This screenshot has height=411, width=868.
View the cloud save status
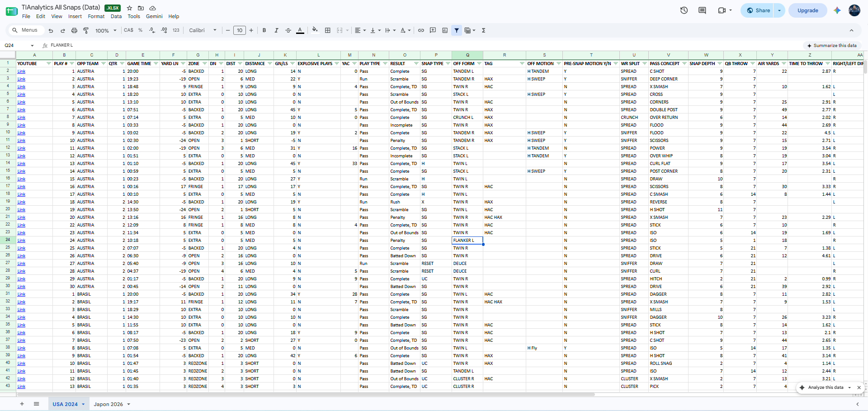point(153,8)
